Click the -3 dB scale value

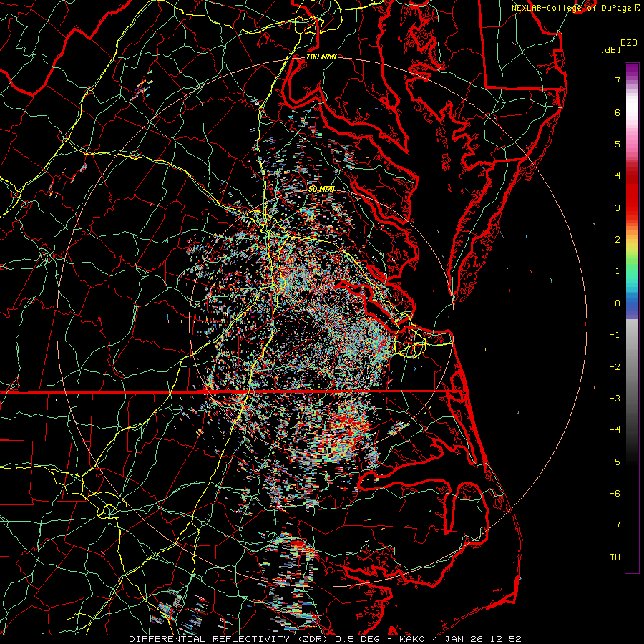[x=615, y=399]
